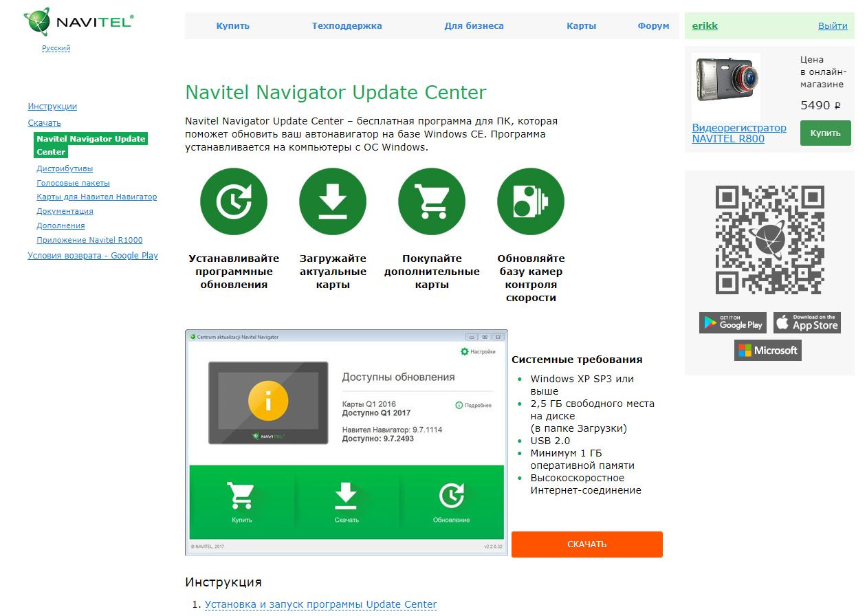Click the Update Center program screenshot
This screenshot has width=867, height=616.
(347, 442)
